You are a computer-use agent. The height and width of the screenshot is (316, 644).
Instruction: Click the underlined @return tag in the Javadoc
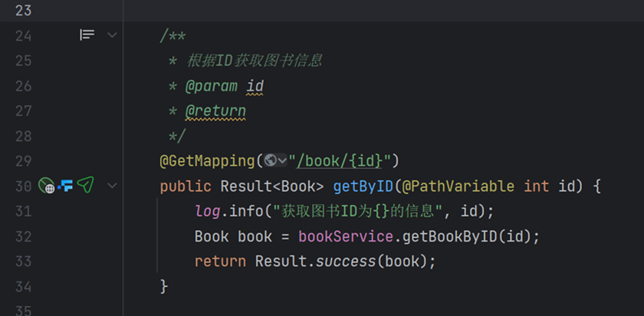(215, 111)
